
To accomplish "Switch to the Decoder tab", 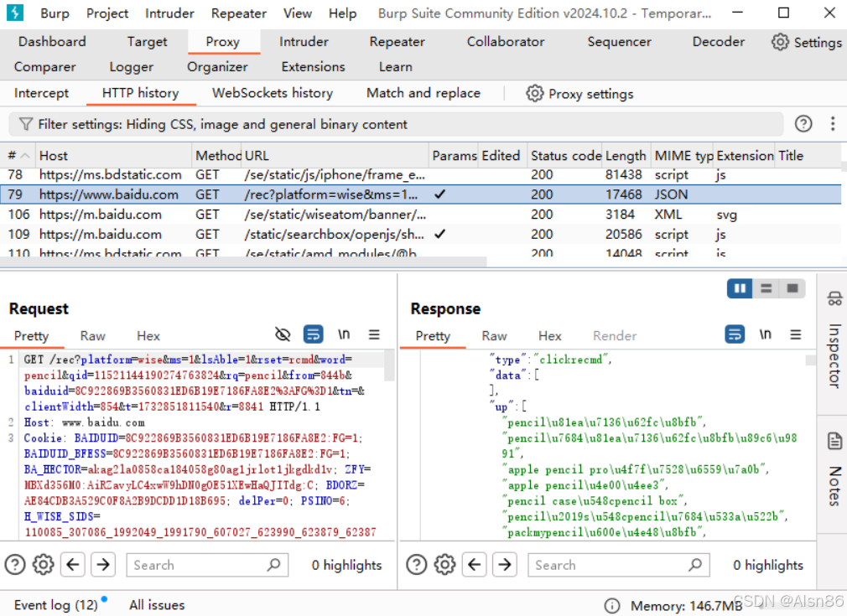I will coord(719,42).
